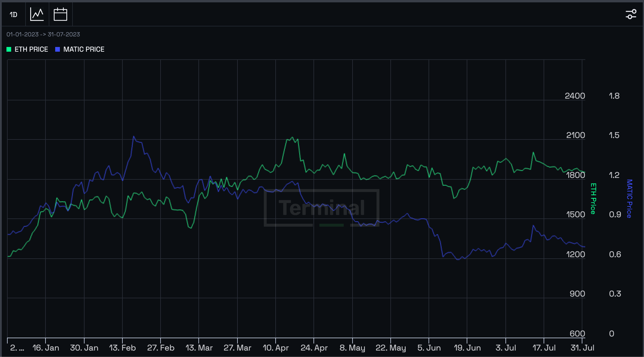Click the 24. Apr x-axis label
This screenshot has height=357, width=644.
click(314, 348)
